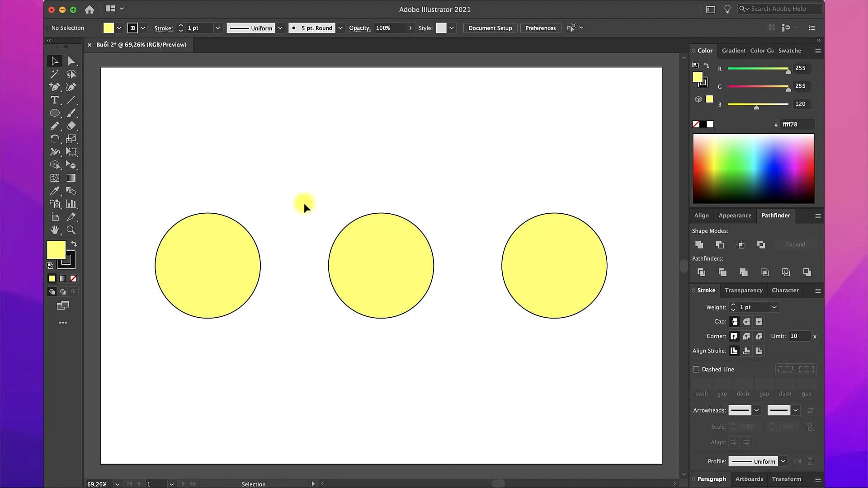Swap fill and stroke colors
The width and height of the screenshot is (868, 488).
click(x=74, y=244)
